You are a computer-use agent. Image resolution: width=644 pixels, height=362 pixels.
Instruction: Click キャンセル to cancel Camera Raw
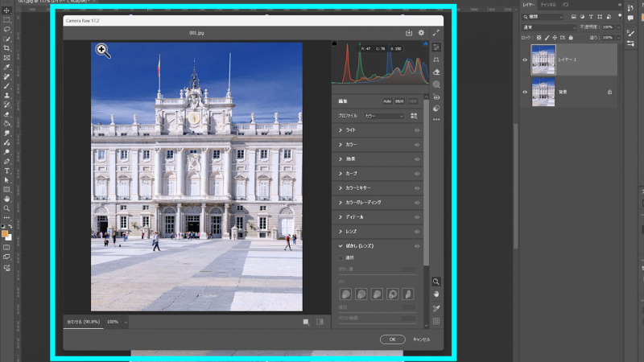(421, 339)
